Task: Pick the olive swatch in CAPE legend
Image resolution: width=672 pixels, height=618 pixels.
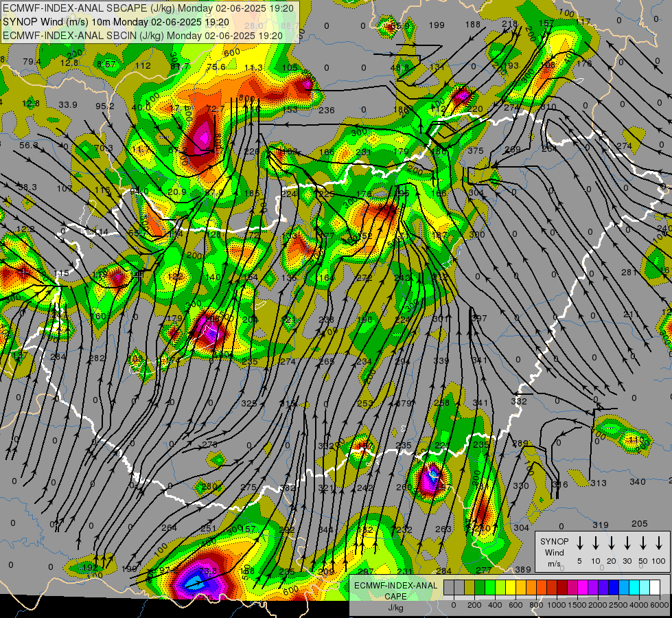Action: [470, 587]
